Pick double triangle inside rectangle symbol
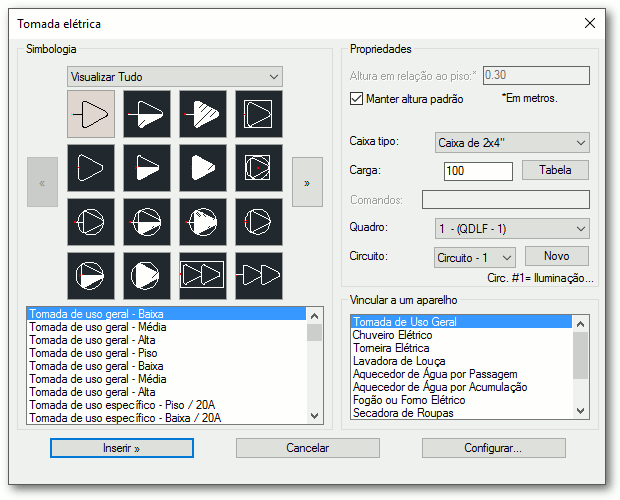The height and width of the screenshot is (500, 620). (203, 276)
